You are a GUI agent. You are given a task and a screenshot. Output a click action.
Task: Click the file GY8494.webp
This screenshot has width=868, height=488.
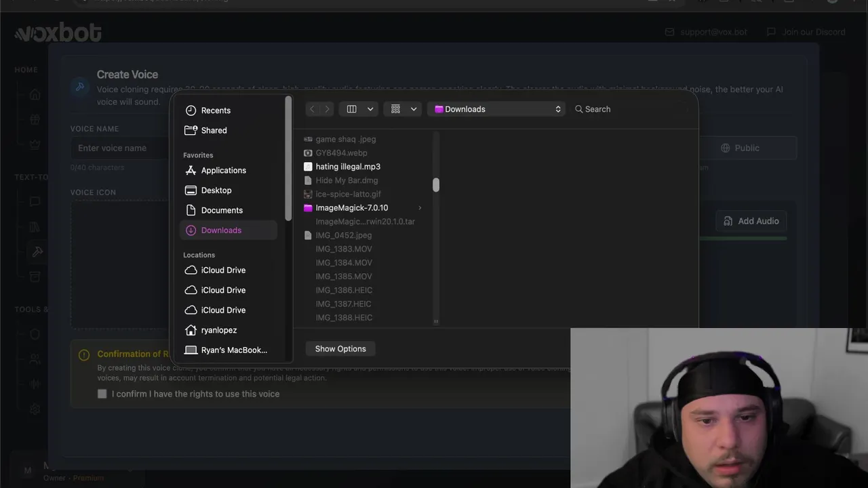point(341,153)
